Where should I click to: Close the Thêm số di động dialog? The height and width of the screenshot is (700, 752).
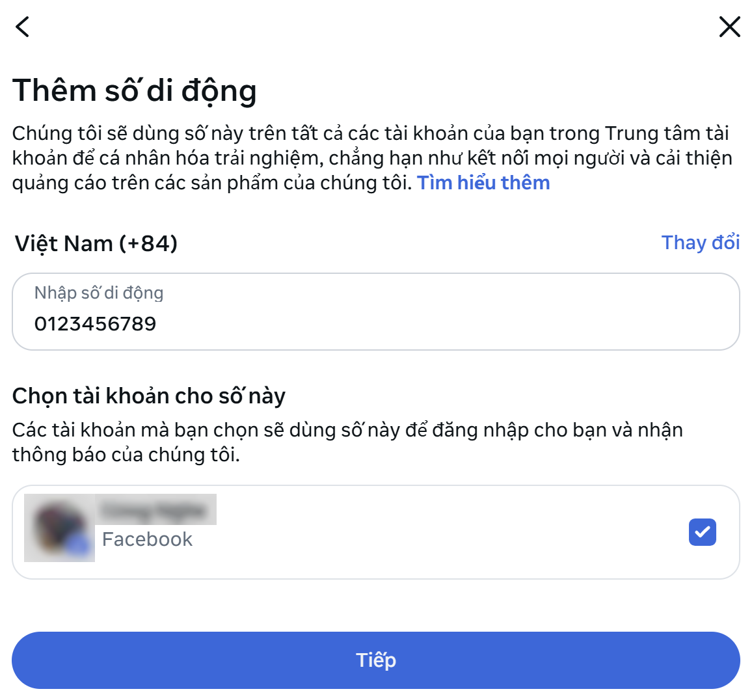click(729, 27)
